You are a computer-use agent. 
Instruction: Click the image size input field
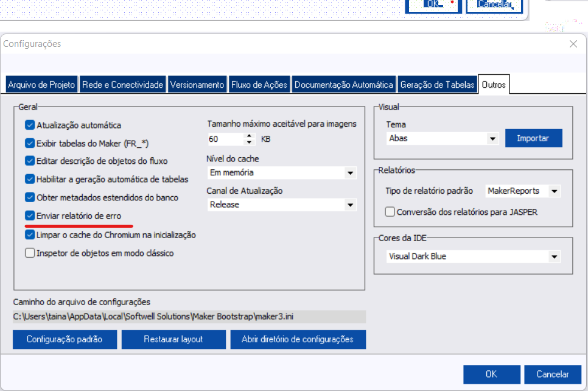coord(225,139)
